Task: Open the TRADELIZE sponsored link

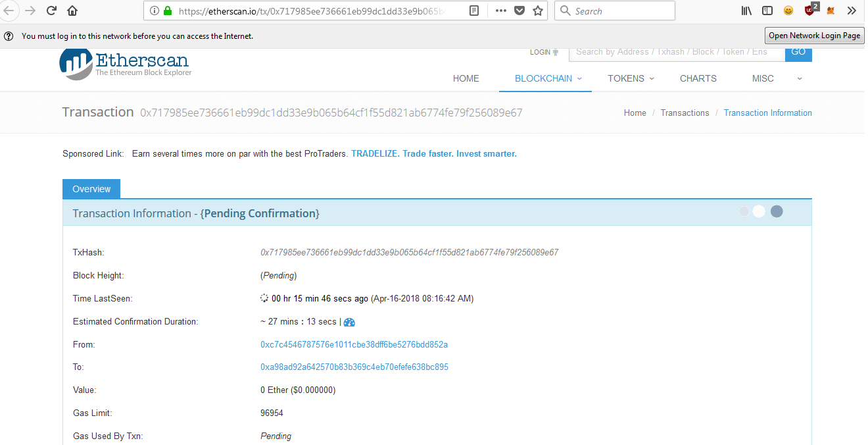Action: coord(434,154)
